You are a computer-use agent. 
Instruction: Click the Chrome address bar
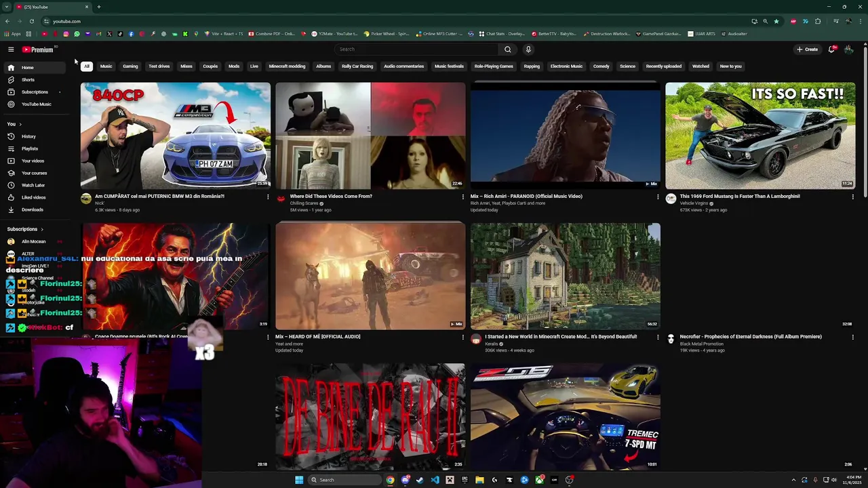pyautogui.click(x=400, y=21)
